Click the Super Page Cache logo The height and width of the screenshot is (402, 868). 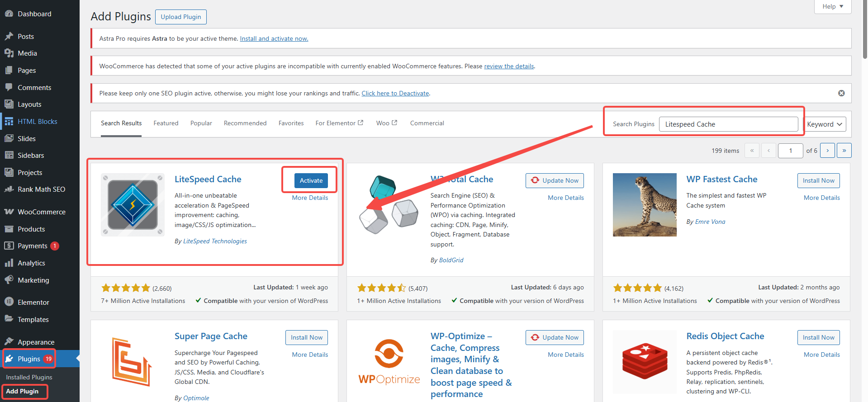click(x=132, y=362)
